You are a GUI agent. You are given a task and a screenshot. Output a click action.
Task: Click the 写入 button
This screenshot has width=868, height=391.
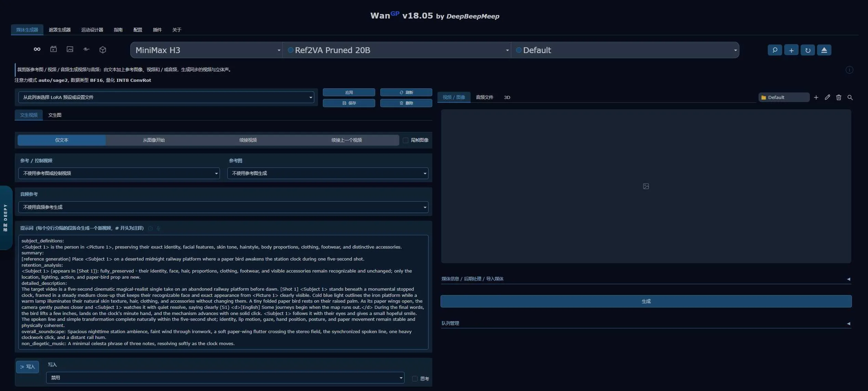pyautogui.click(x=27, y=367)
